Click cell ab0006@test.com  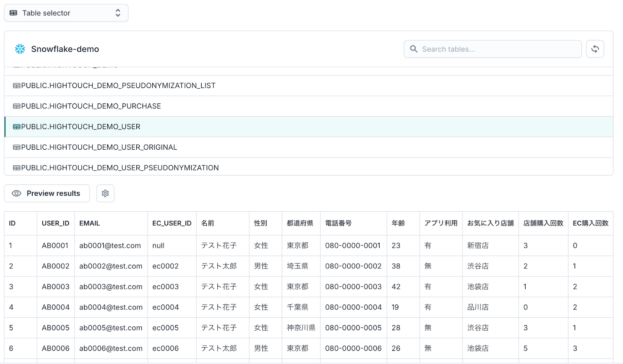(111, 349)
